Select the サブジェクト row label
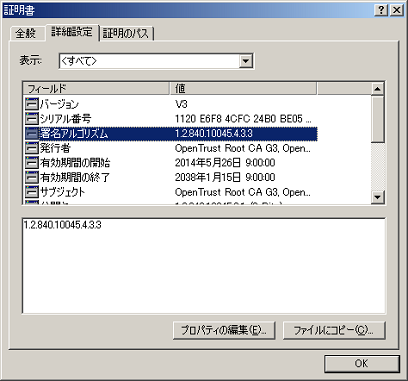Screen dimensions: 408x381 tap(62, 192)
